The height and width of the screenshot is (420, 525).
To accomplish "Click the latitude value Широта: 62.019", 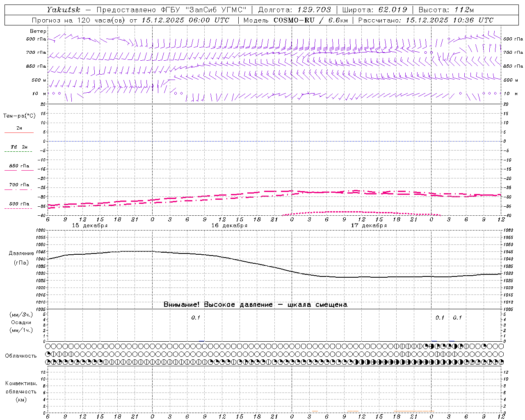I will [x=374, y=10].
